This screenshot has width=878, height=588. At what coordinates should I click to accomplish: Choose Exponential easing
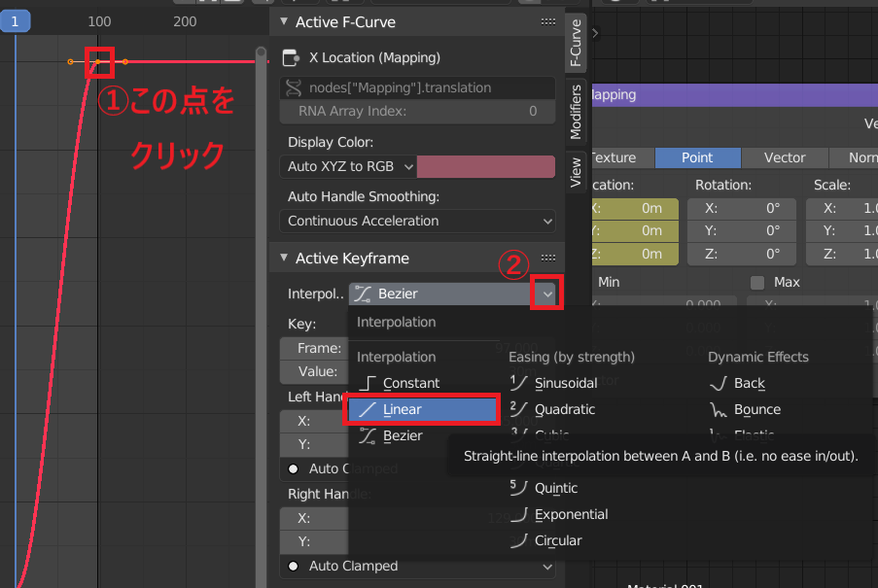click(x=571, y=515)
